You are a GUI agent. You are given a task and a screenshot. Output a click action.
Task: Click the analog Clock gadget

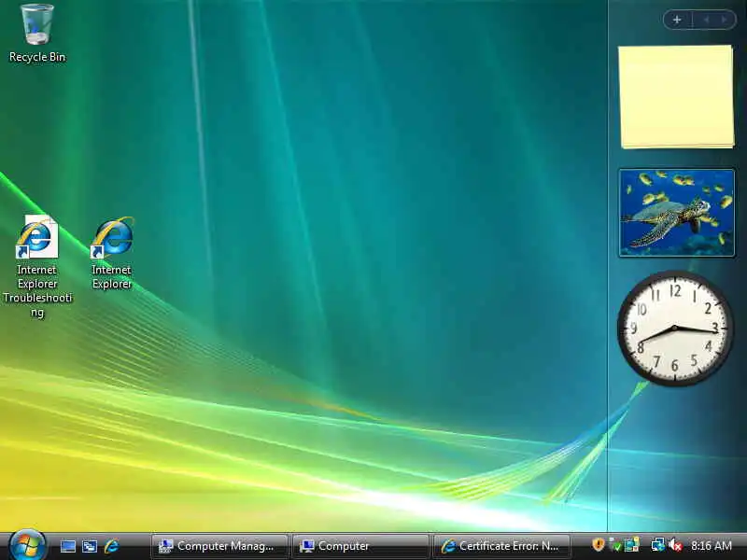pyautogui.click(x=675, y=329)
